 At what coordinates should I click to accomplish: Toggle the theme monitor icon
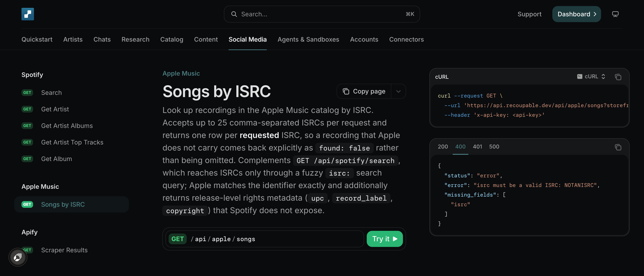(615, 14)
